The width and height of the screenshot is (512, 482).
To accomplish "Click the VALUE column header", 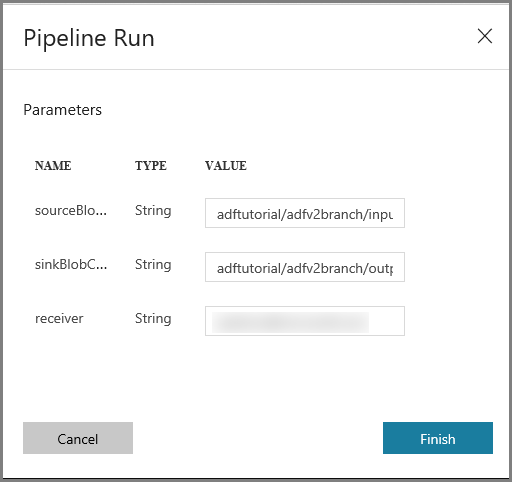I will point(226,166).
